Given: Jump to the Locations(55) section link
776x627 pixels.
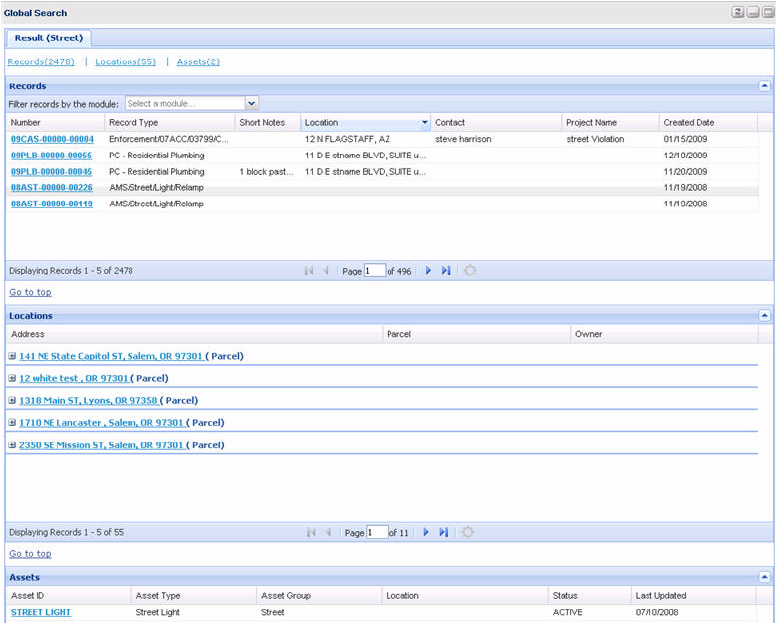Looking at the screenshot, I should (125, 62).
